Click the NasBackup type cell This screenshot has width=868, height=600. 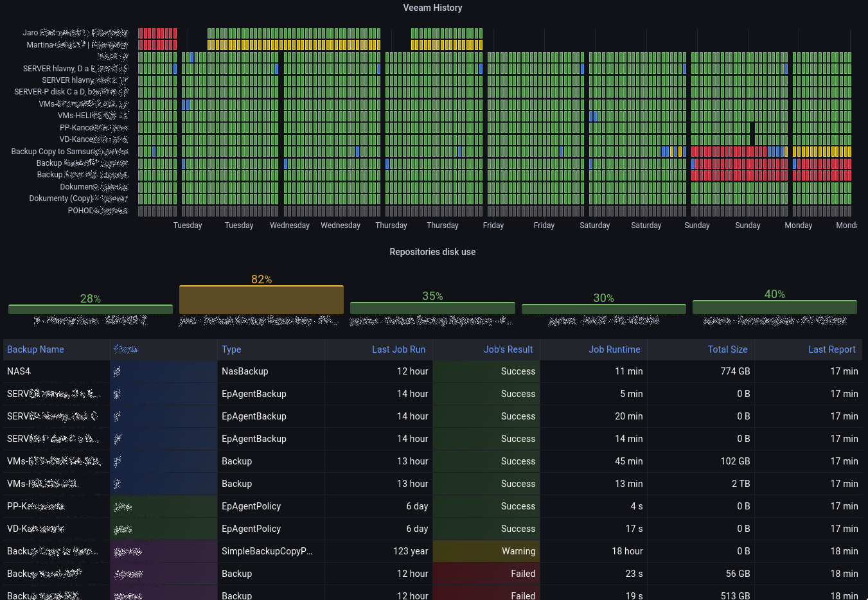tap(271, 371)
